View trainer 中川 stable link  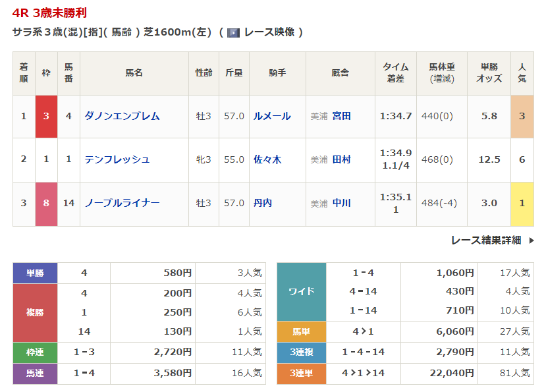click(x=341, y=203)
